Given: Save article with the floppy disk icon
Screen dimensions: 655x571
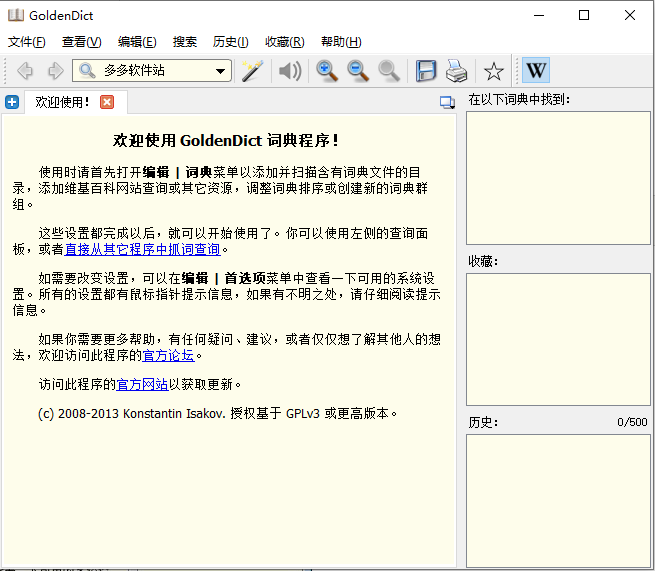Looking at the screenshot, I should pyautogui.click(x=426, y=71).
